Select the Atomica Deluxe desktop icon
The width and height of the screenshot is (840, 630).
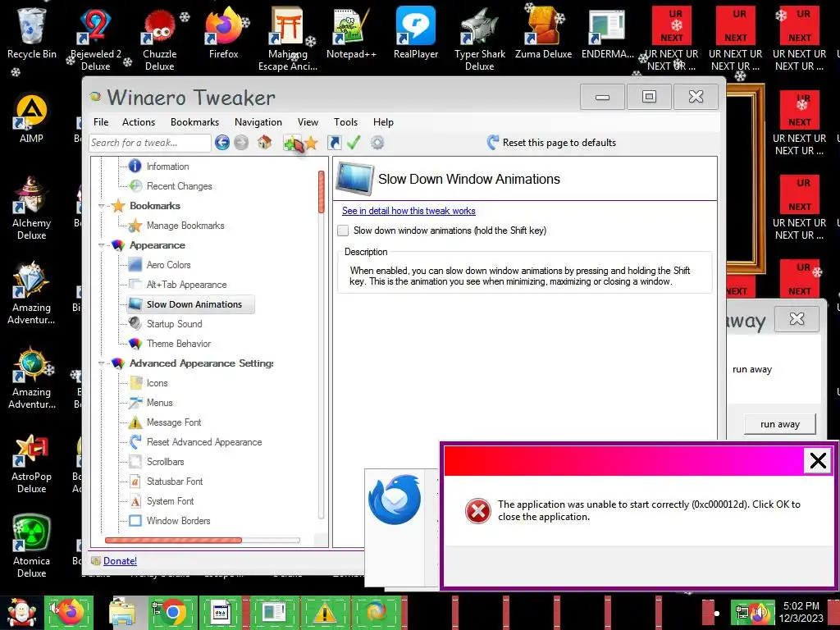[x=32, y=546]
